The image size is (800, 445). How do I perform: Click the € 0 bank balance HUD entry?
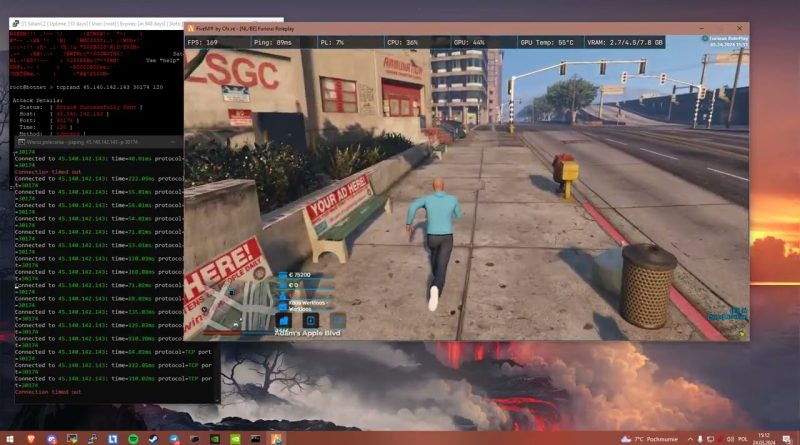pos(289,285)
